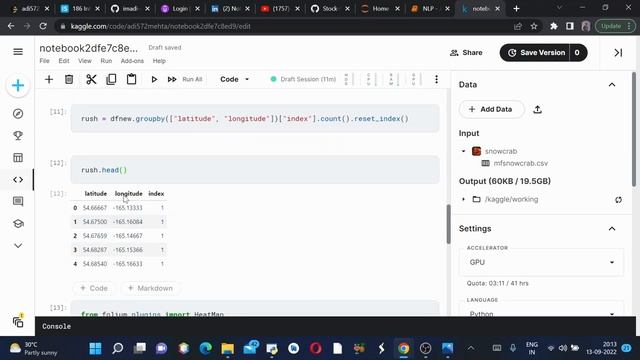Cut cell with scissors icon

pos(91,79)
